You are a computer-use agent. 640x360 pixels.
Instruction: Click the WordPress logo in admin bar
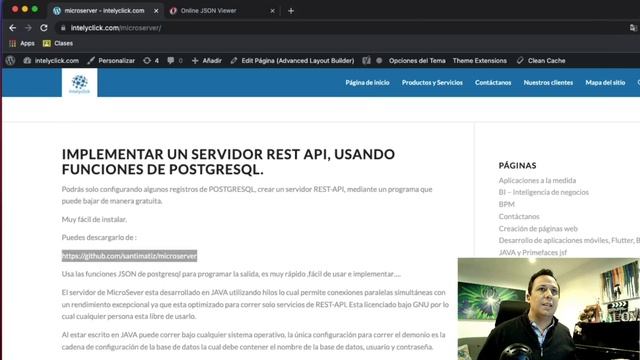click(11, 60)
